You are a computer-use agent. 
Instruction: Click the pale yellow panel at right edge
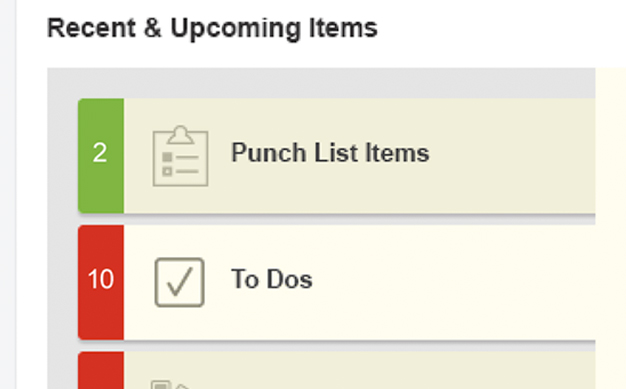[610, 228]
